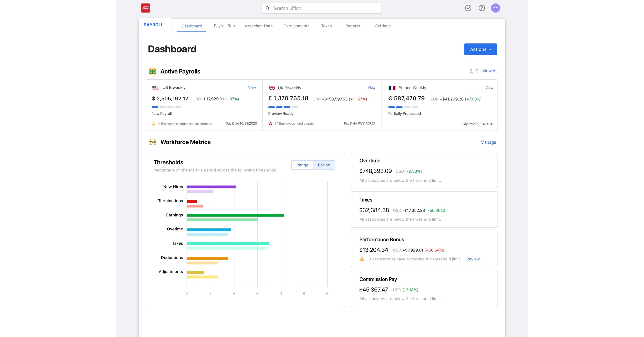The width and height of the screenshot is (644, 337).
Task: Click the Earnings green bar
Action: pos(235,215)
